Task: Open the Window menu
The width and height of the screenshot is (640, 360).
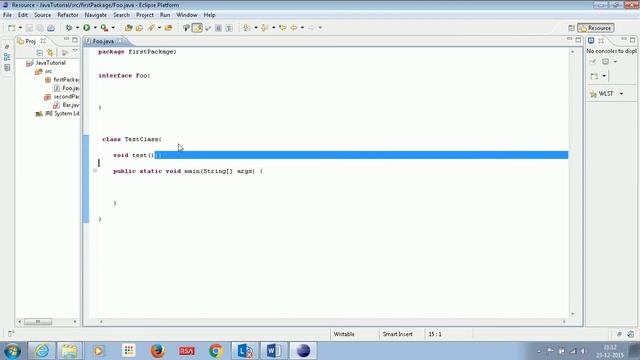Action: [x=187, y=15]
